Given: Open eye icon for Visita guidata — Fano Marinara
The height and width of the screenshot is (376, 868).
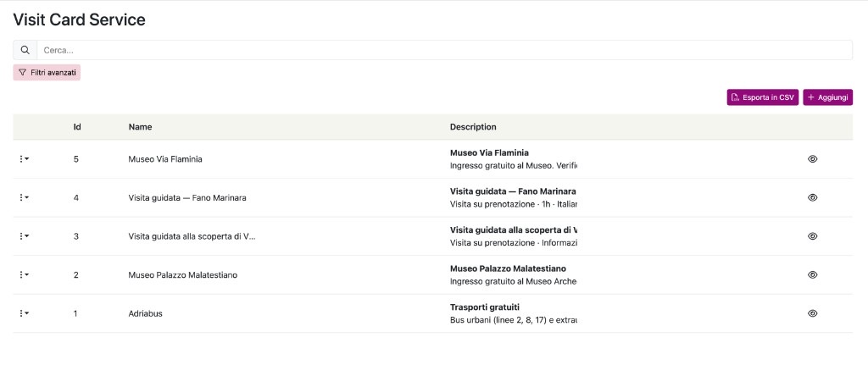Looking at the screenshot, I should pyautogui.click(x=812, y=197).
